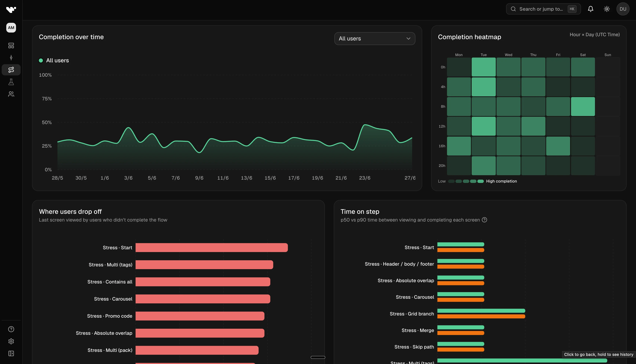Viewport: 636px width, 364px height.
Task: Open the AM workspace avatar
Action: click(11, 28)
